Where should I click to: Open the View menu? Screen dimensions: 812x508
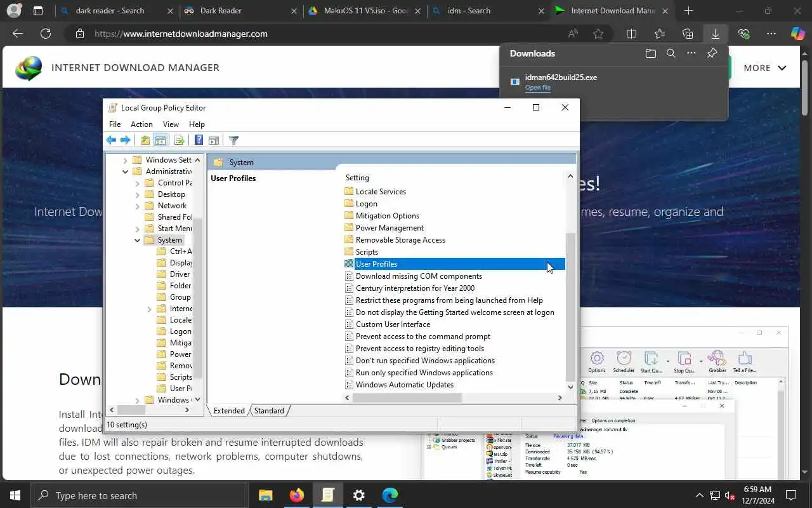click(171, 124)
